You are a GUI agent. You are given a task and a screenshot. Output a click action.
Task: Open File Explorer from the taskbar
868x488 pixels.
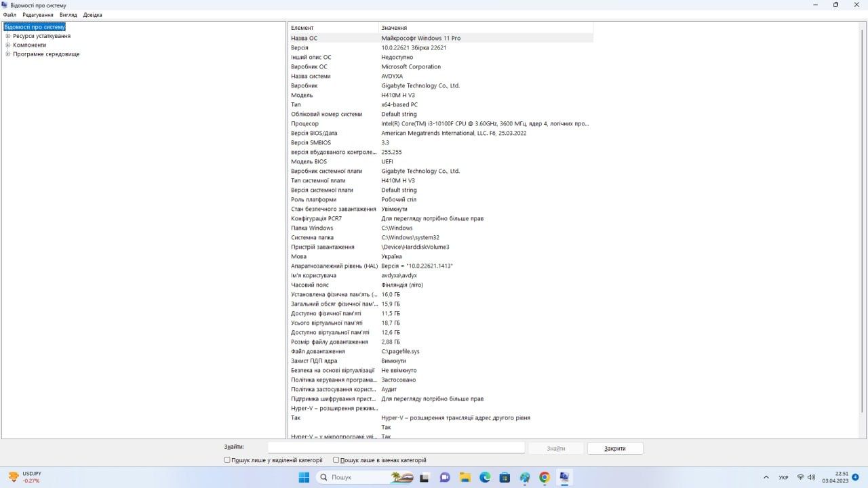coord(465,477)
